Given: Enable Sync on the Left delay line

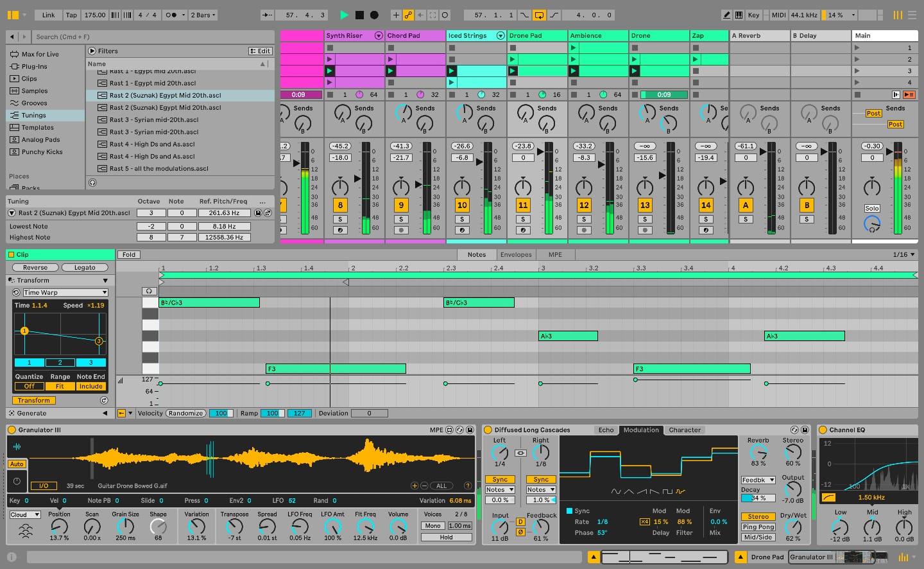Looking at the screenshot, I should click(500, 479).
